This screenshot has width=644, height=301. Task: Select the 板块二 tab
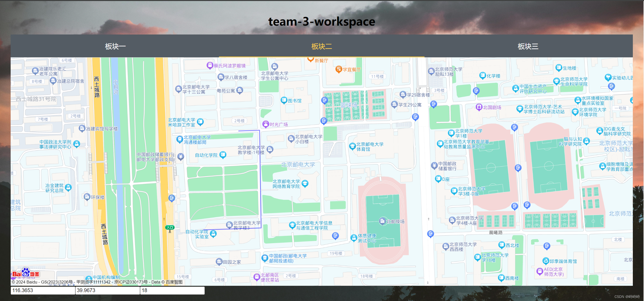coord(321,46)
